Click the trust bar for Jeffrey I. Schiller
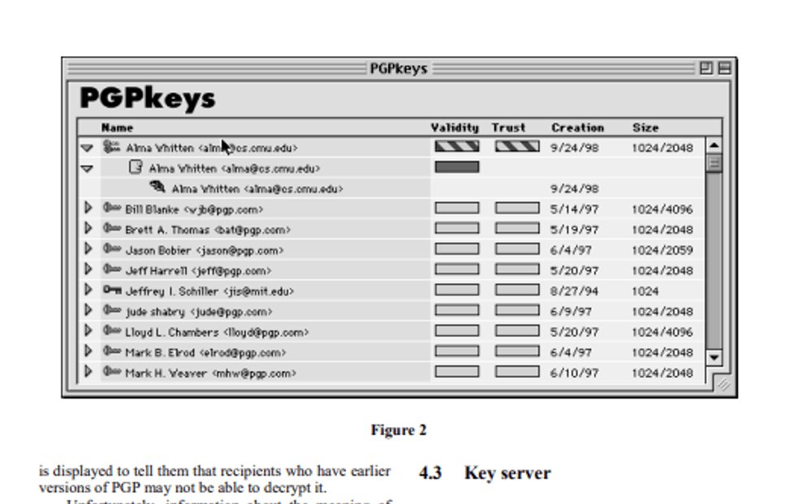812x504 pixels. [516, 290]
